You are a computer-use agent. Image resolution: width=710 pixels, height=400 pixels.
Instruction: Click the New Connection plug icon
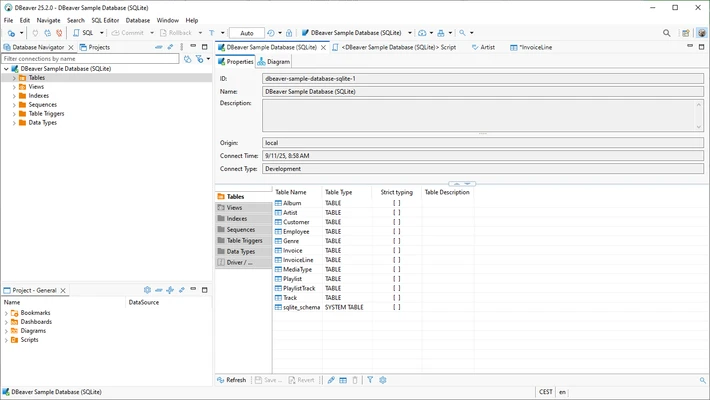pyautogui.click(x=11, y=33)
